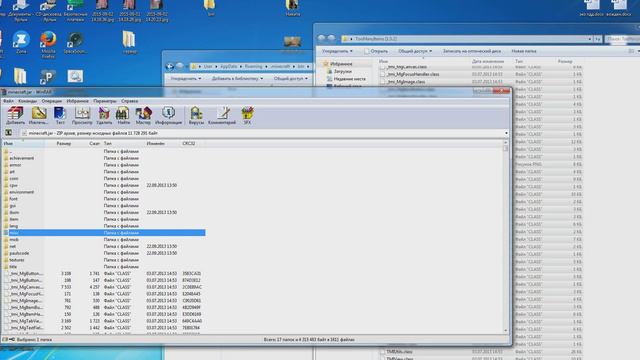The width and height of the screenshot is (640, 360).
Task: Click the Мастер (Wizard) toolbar icon
Action: pyautogui.click(x=143, y=116)
